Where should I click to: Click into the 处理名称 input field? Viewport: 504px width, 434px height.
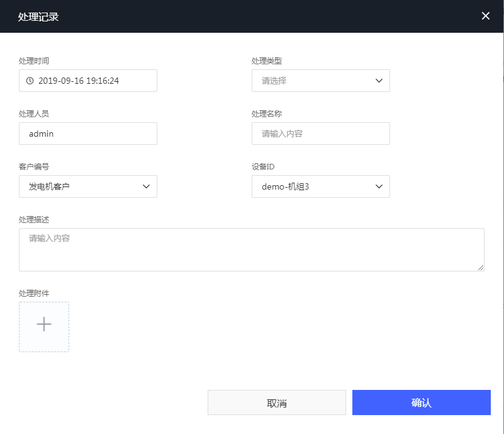pyautogui.click(x=320, y=134)
